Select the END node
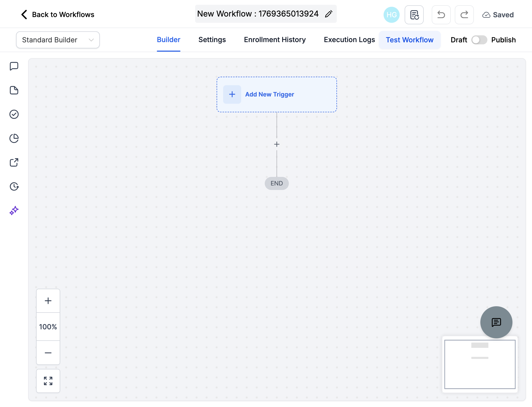This screenshot has width=532, height=407. pos(277,183)
